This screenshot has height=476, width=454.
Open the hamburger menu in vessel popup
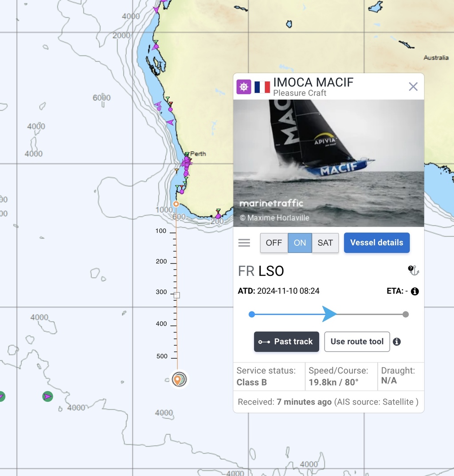244,243
